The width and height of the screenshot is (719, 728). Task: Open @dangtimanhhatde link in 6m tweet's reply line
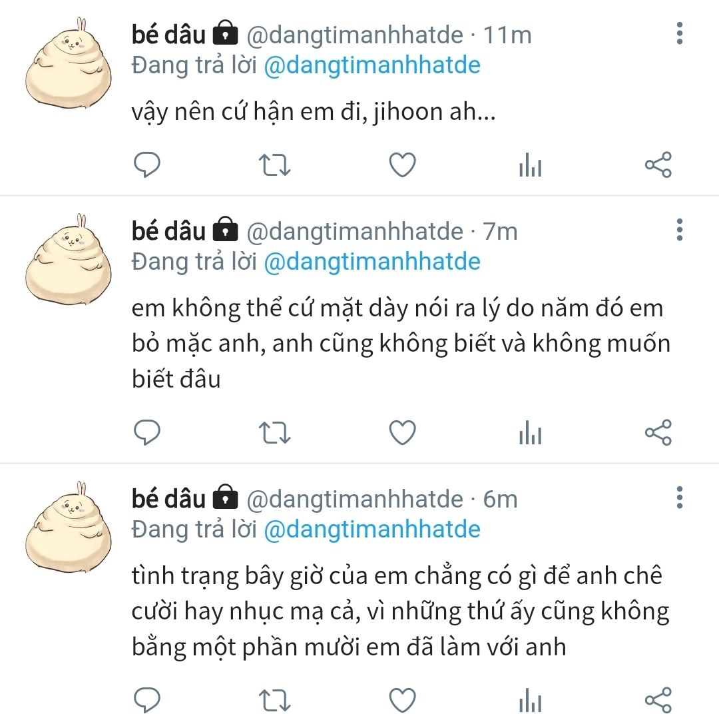coord(371,530)
